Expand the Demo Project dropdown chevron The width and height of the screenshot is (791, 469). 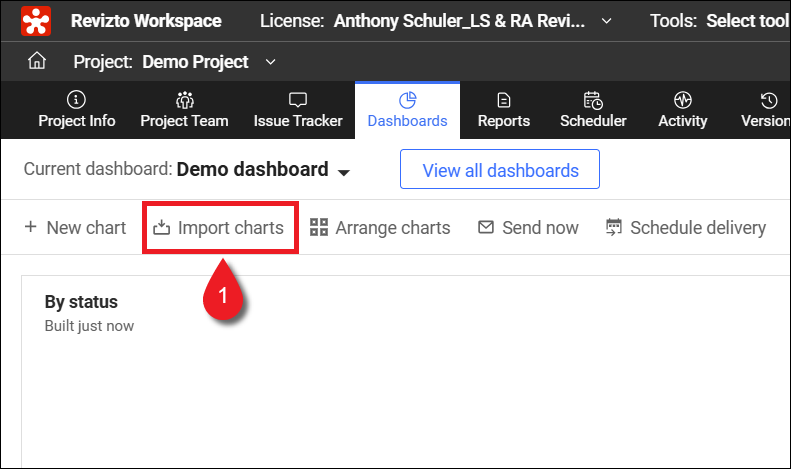tap(270, 62)
